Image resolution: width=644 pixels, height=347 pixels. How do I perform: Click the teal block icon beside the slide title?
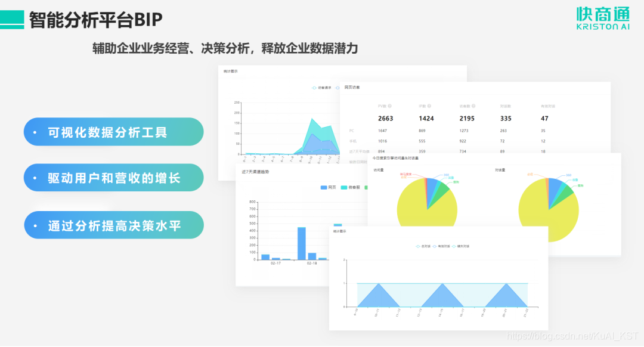click(12, 20)
